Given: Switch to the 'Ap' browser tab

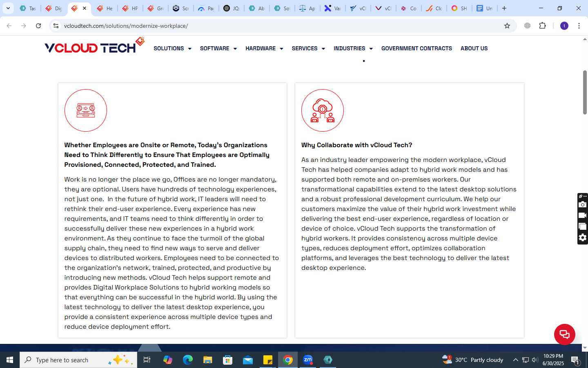Looking at the screenshot, I should click(x=307, y=8).
